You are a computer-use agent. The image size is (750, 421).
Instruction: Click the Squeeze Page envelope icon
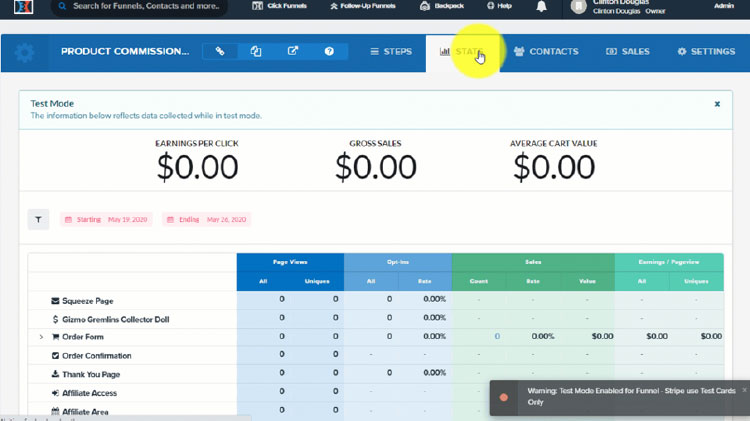tap(55, 301)
